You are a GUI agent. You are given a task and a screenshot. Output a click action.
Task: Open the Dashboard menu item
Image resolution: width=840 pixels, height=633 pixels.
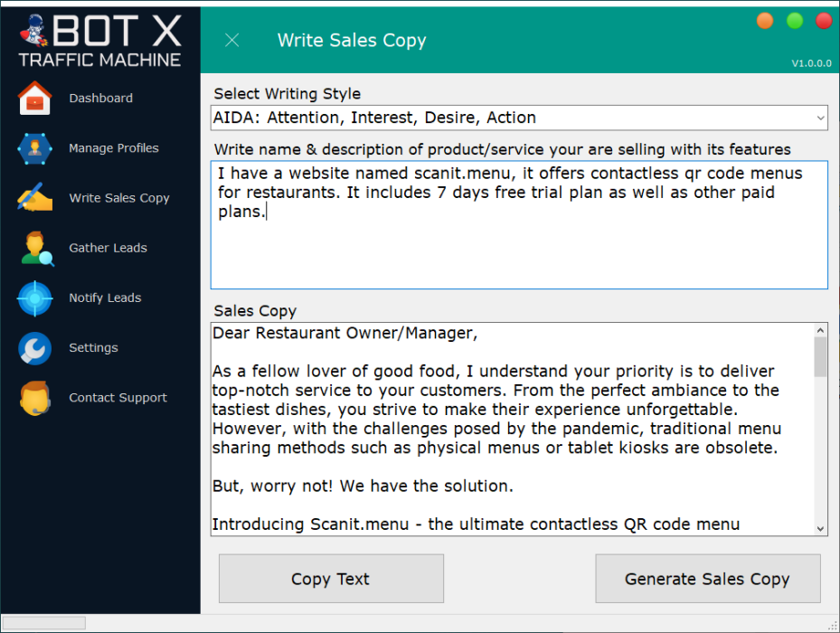tap(100, 99)
